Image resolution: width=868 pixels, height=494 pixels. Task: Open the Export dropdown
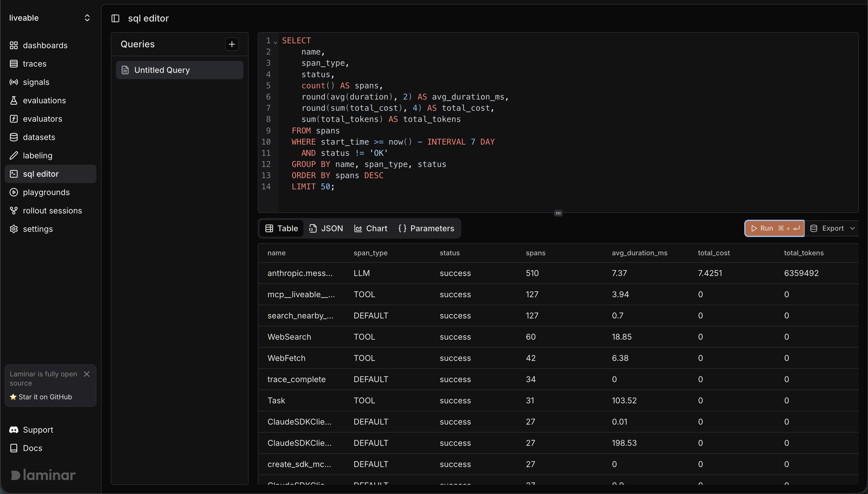tap(832, 228)
